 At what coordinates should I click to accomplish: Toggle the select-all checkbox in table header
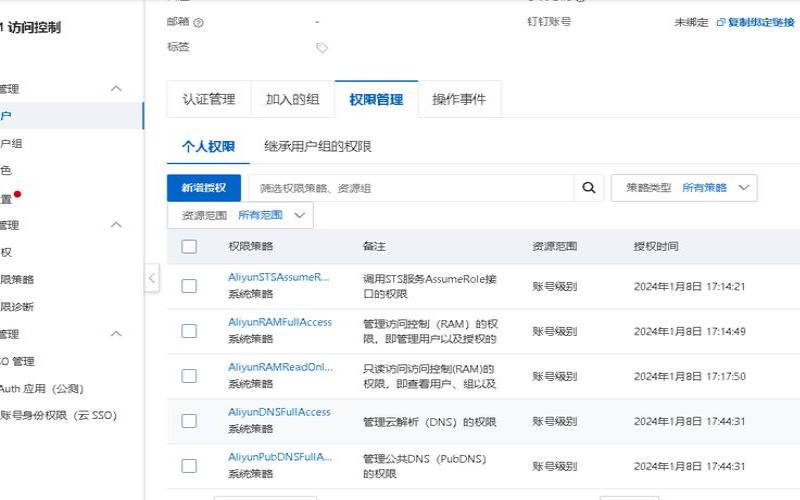[x=189, y=246]
